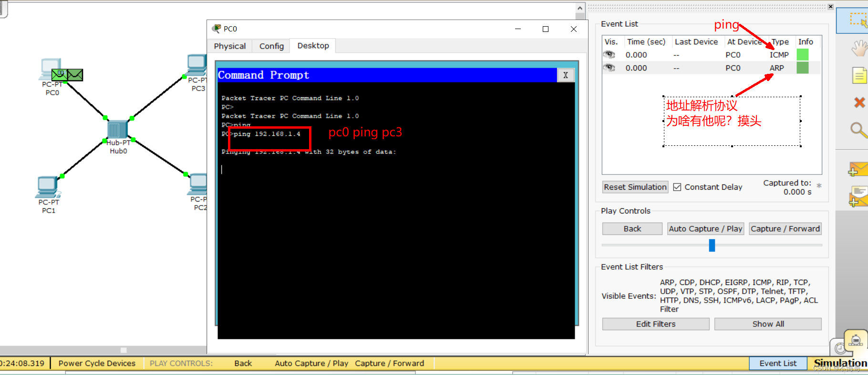Choose the Add Simple PDU envelope tool
The height and width of the screenshot is (376, 868).
pos(858,169)
